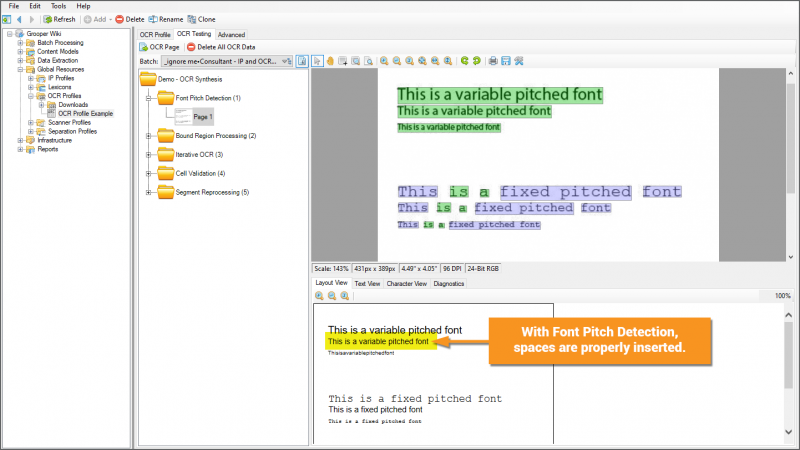Click Delete All OCR Data button
The width and height of the screenshot is (800, 450).
[x=220, y=47]
